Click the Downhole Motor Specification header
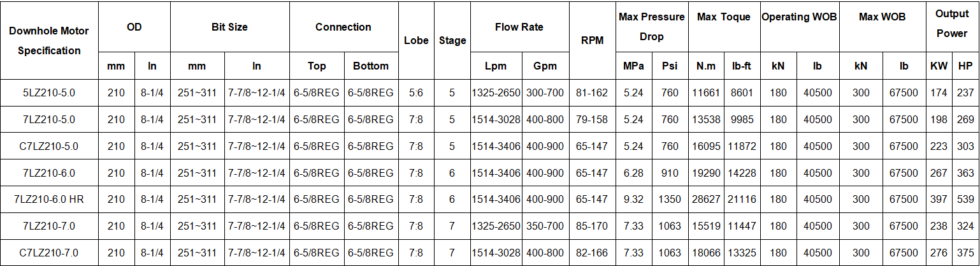Screen dimensions: 980x266 [x=49, y=40]
